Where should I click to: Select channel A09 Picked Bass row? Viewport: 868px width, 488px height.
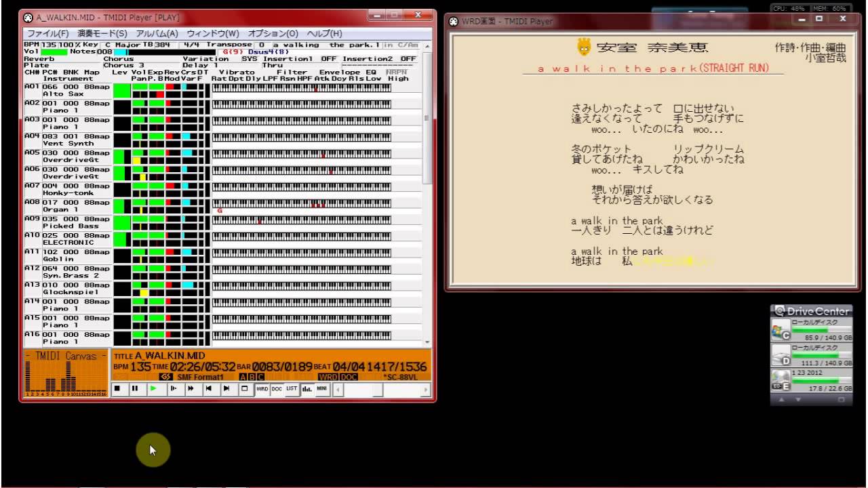(x=68, y=223)
